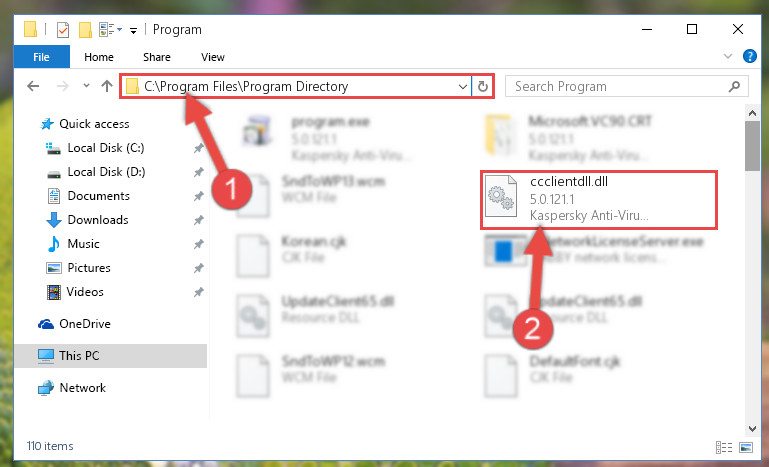Click the search magnifier icon

tap(734, 87)
